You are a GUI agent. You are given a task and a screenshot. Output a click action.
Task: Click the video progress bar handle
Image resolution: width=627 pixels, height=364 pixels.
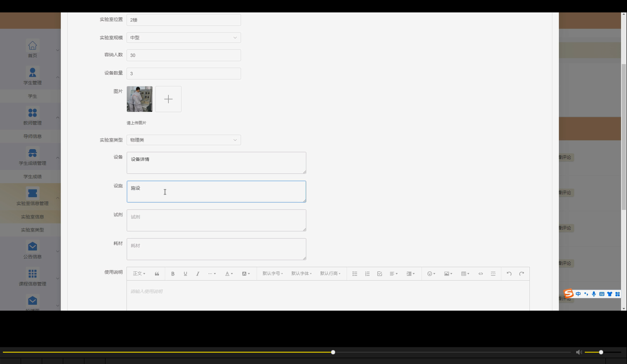tap(333, 352)
